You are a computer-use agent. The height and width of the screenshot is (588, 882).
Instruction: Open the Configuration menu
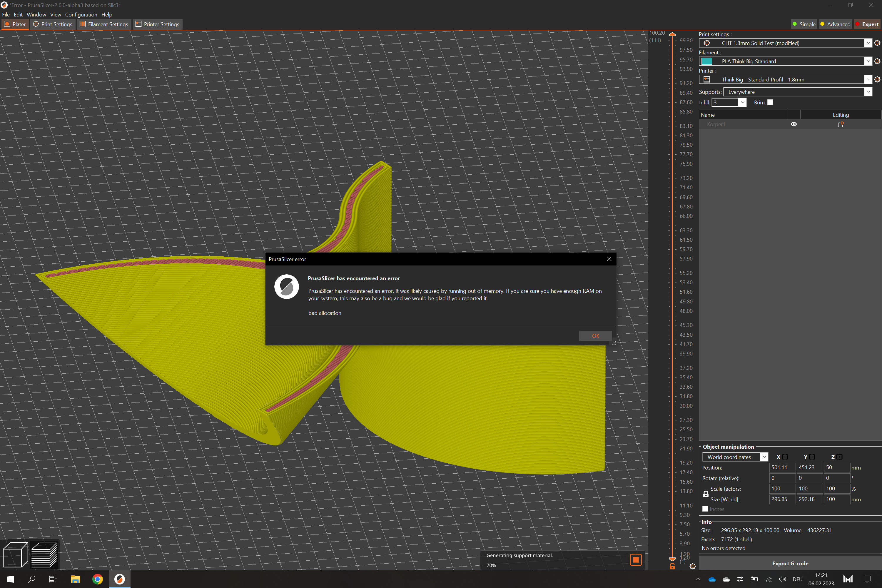coord(81,14)
